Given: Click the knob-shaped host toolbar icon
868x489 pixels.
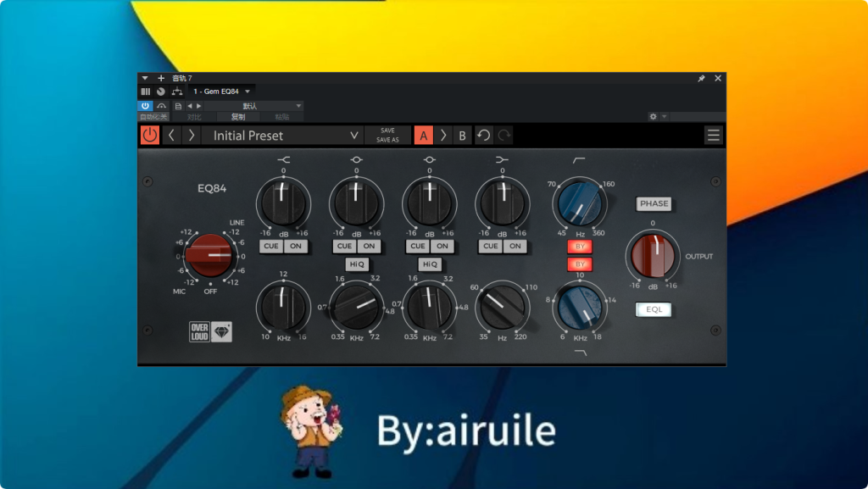Looking at the screenshot, I should 160,92.
